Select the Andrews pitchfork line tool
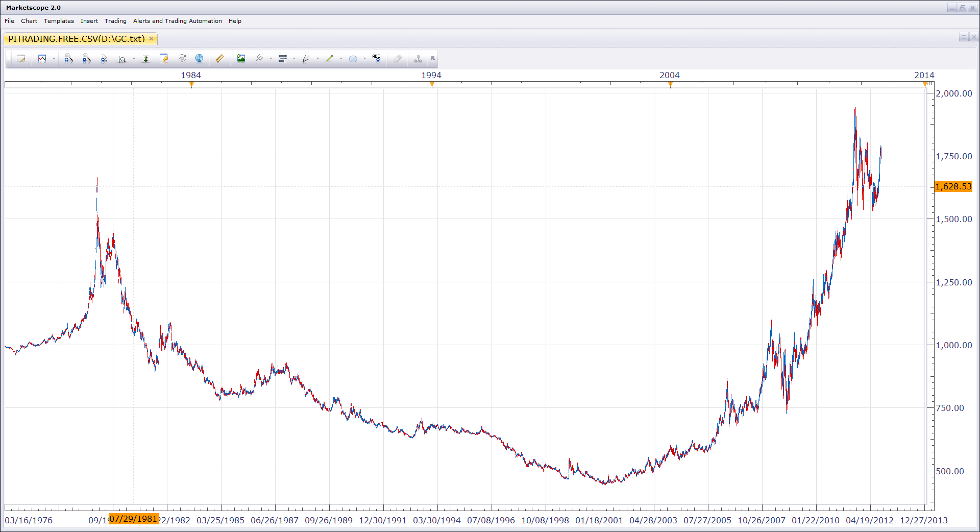980x532 pixels. point(259,59)
